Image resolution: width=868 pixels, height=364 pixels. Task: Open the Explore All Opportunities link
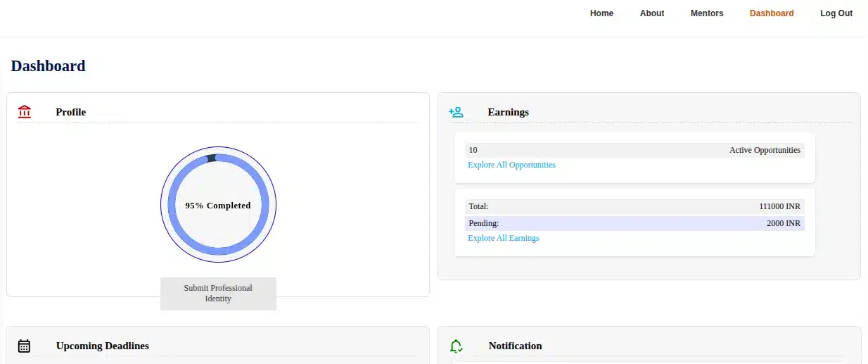pos(511,165)
